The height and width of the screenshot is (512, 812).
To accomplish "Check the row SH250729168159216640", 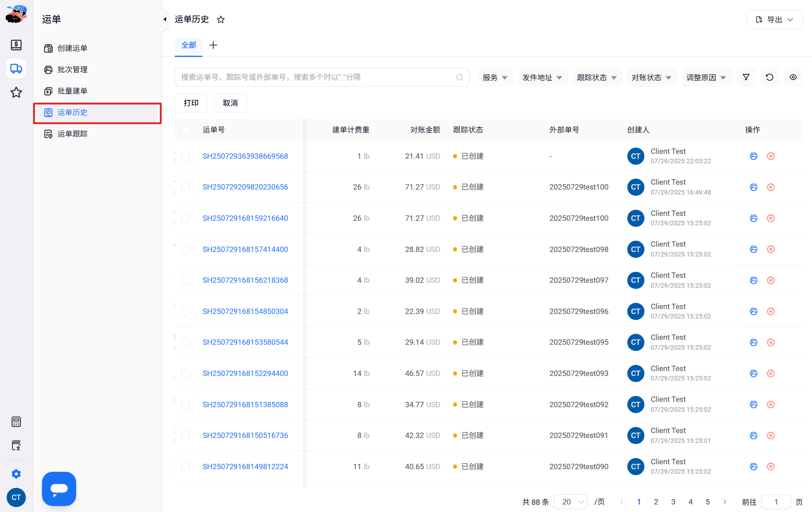I will (186, 218).
